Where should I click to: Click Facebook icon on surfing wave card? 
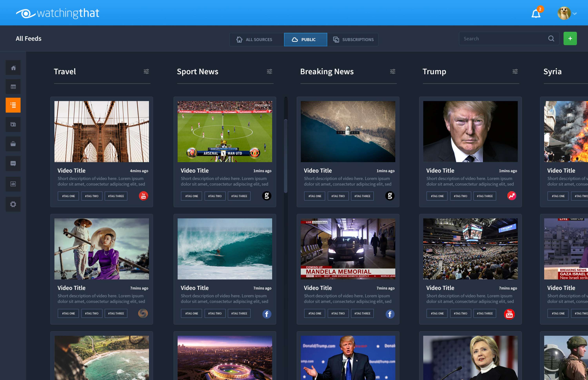pyautogui.click(x=267, y=314)
